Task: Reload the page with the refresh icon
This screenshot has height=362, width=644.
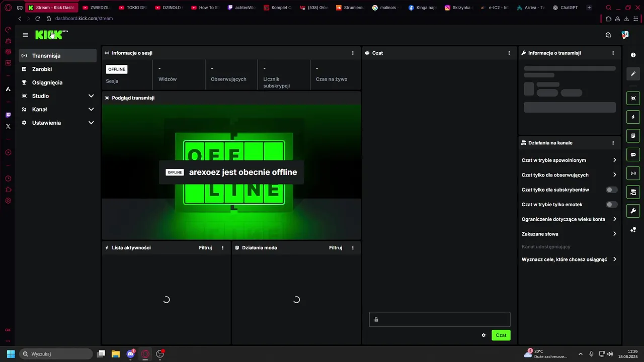Action: point(38,19)
